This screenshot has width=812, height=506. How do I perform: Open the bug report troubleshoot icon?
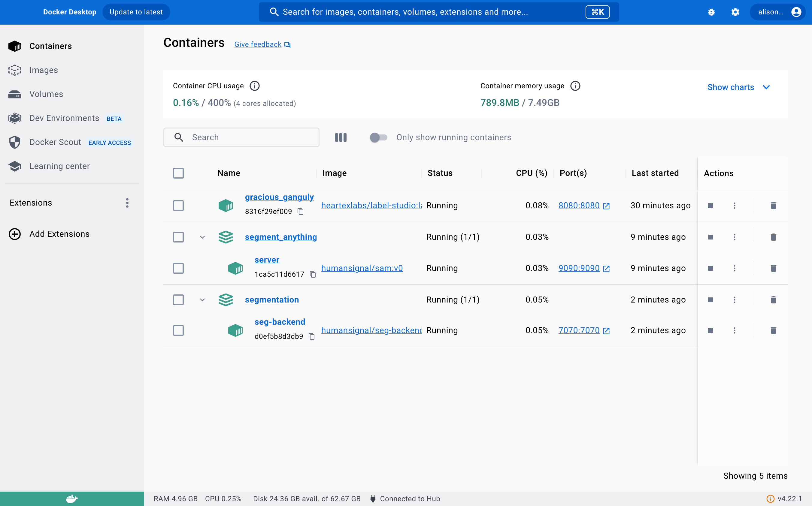click(x=711, y=12)
